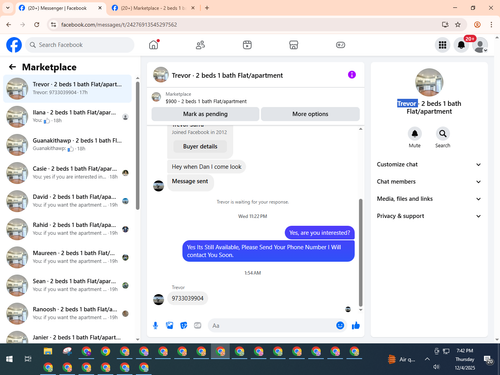Screen dimensions: 500x375
Task: Open the emoji picker in message box
Action: tap(340, 325)
